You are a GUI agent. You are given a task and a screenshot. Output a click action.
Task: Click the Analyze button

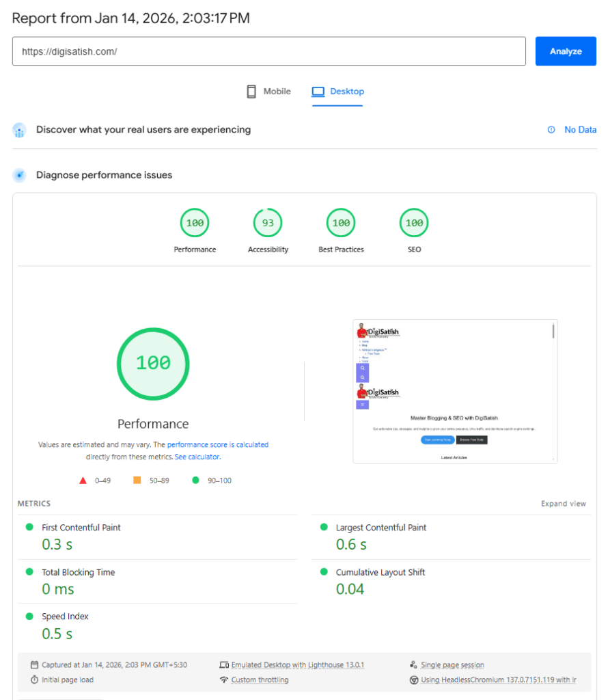pyautogui.click(x=566, y=51)
